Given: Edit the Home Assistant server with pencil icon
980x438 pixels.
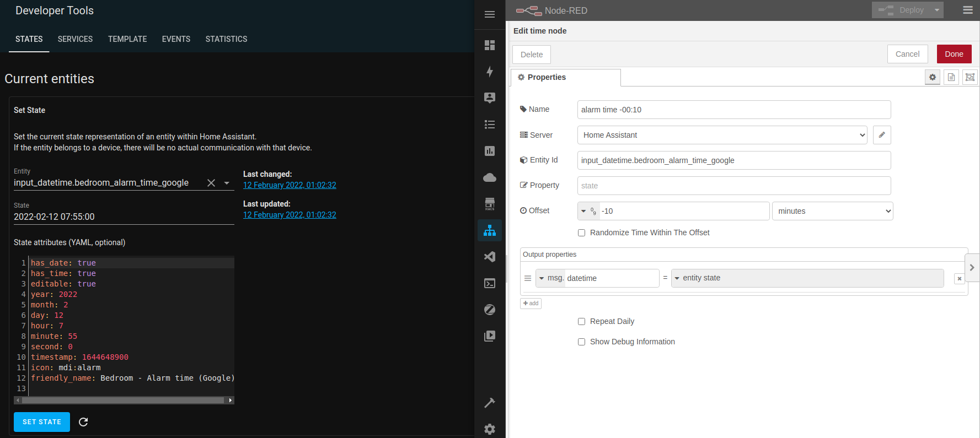Looking at the screenshot, I should (882, 135).
